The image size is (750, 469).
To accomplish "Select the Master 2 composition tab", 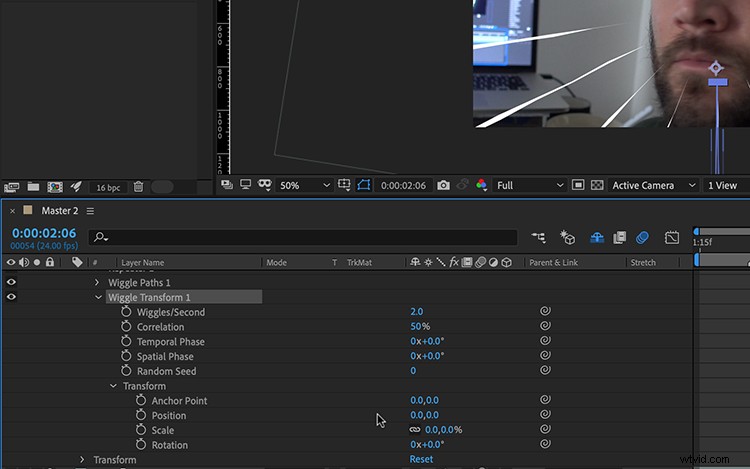I will 59,211.
